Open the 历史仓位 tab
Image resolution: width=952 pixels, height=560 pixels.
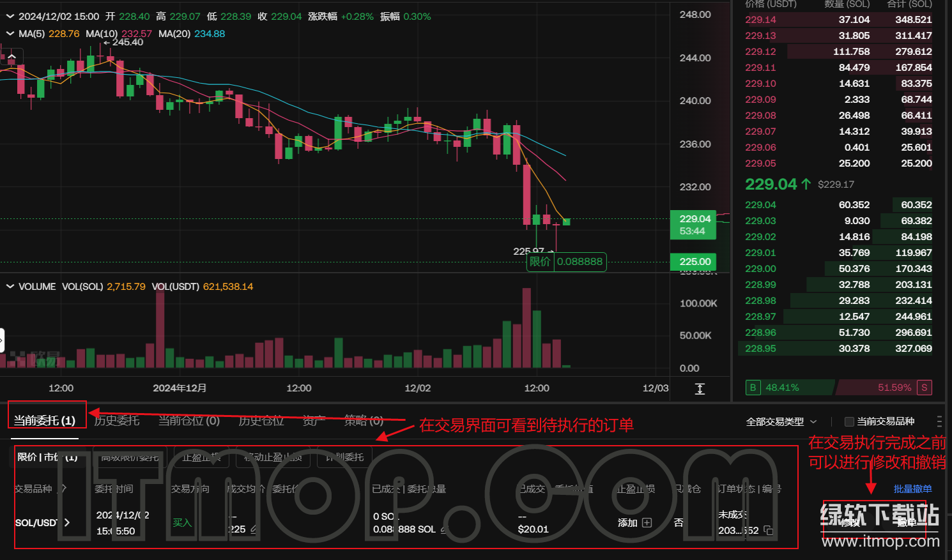pyautogui.click(x=261, y=421)
